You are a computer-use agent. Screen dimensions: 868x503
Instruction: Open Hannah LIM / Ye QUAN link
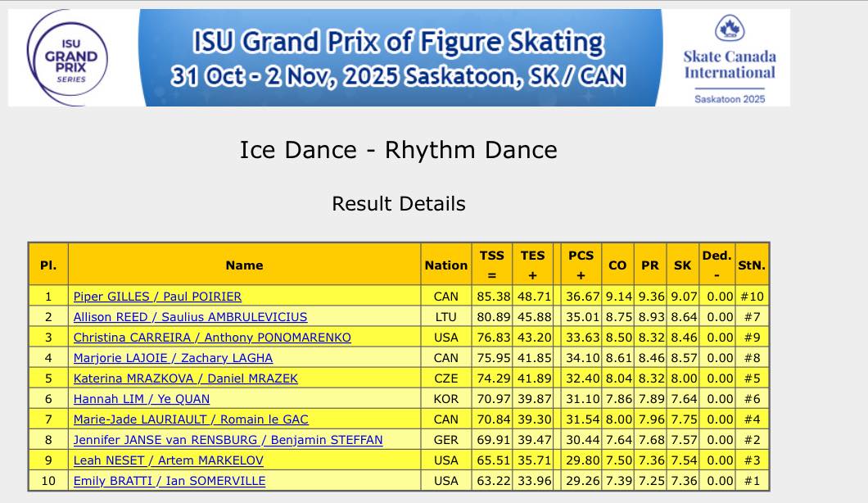[x=142, y=399]
